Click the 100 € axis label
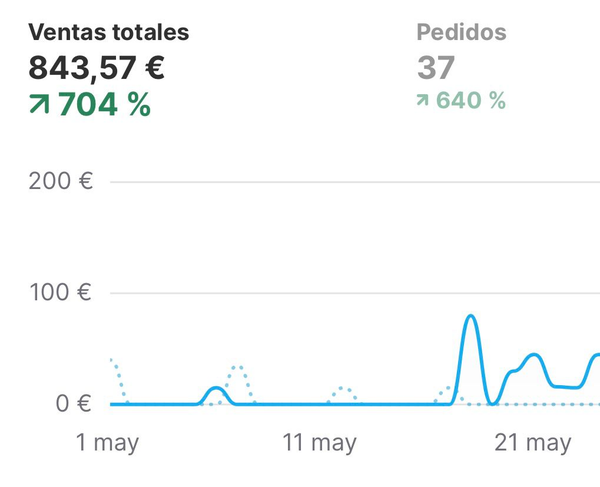Image resolution: width=600 pixels, height=487 pixels. (x=58, y=293)
